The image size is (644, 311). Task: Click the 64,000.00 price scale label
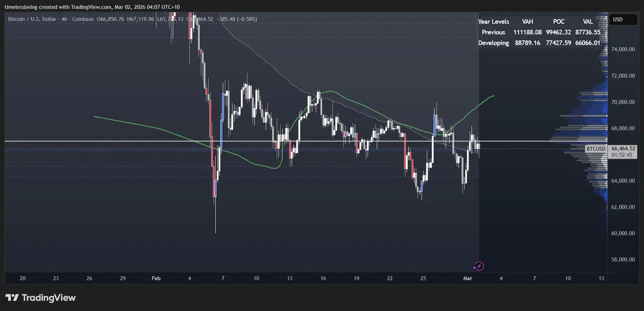(x=623, y=181)
